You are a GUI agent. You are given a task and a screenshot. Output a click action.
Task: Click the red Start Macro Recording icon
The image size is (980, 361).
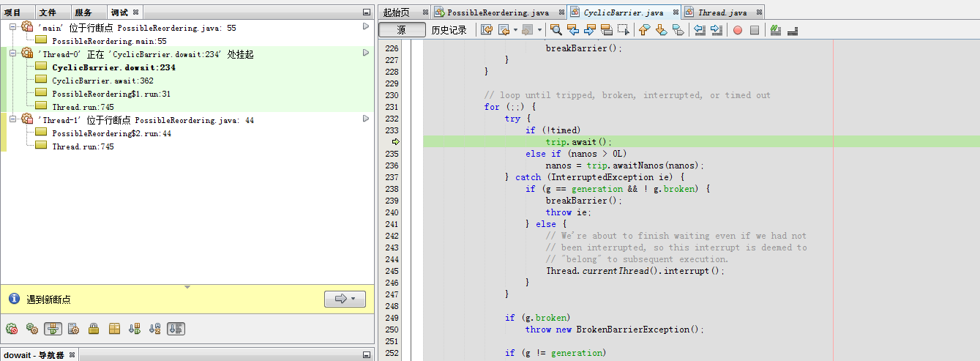click(x=738, y=30)
